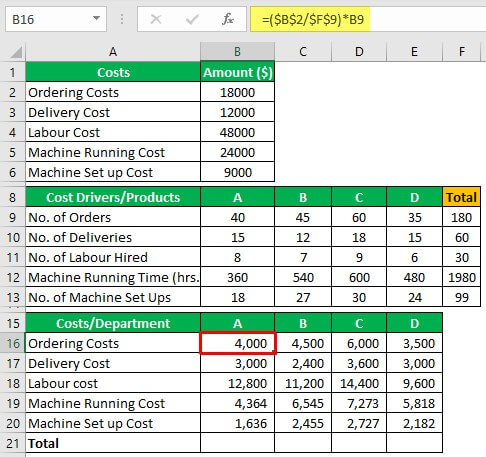This screenshot has height=457, width=486.
Task: Select the cell with value 3,500
Action: pos(414,343)
